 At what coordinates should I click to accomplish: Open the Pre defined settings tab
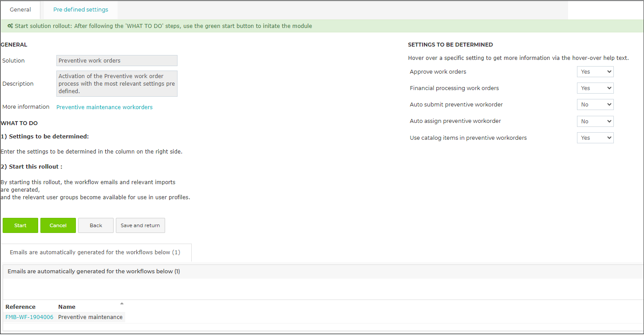pyautogui.click(x=81, y=10)
